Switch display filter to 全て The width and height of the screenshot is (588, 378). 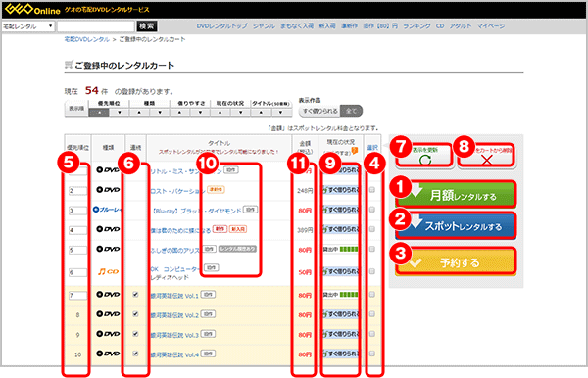tap(352, 111)
